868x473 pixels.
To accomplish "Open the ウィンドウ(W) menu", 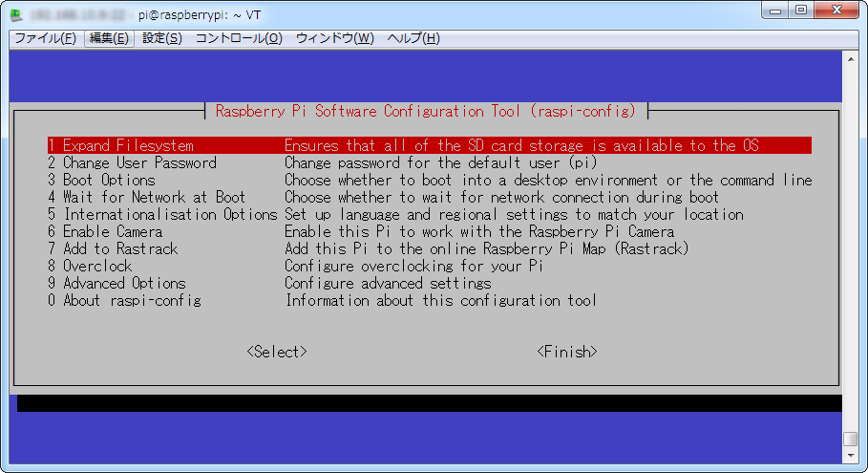I will (x=335, y=38).
